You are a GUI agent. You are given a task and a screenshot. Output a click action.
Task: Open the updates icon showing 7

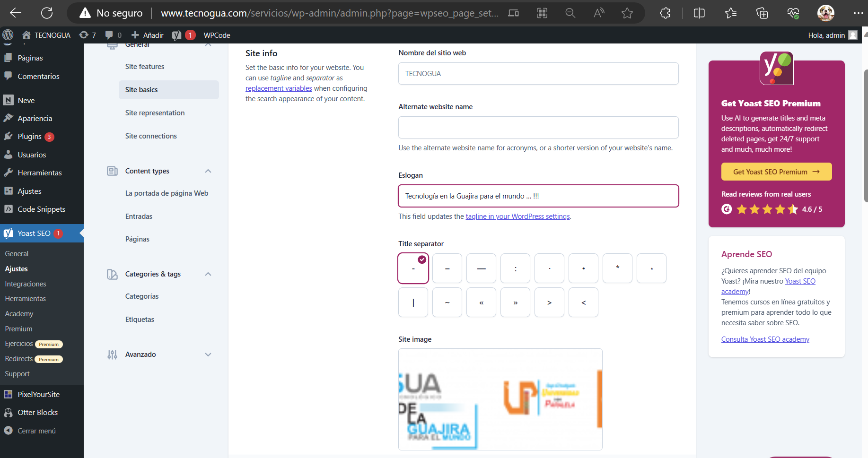click(x=88, y=35)
